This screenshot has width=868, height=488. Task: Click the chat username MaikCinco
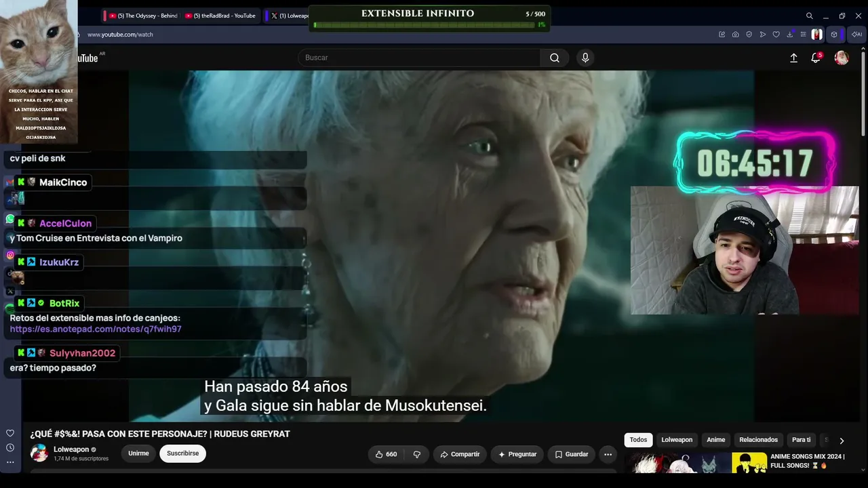63,182
